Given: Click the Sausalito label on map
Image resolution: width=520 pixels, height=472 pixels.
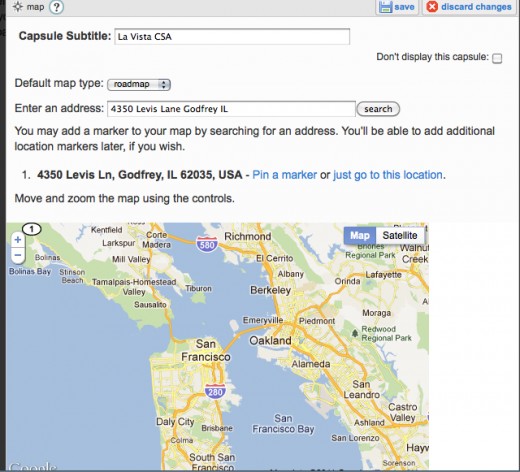Looking at the screenshot, I should tap(150, 305).
